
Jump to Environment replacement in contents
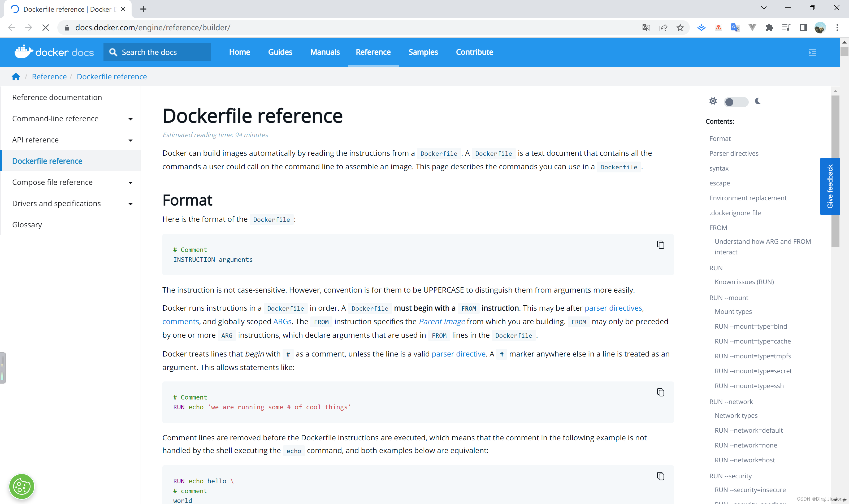748,198
